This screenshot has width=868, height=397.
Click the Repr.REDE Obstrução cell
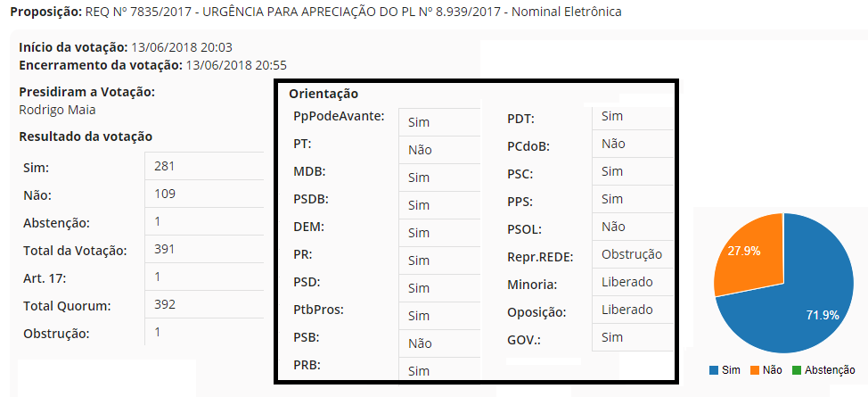[632, 254]
